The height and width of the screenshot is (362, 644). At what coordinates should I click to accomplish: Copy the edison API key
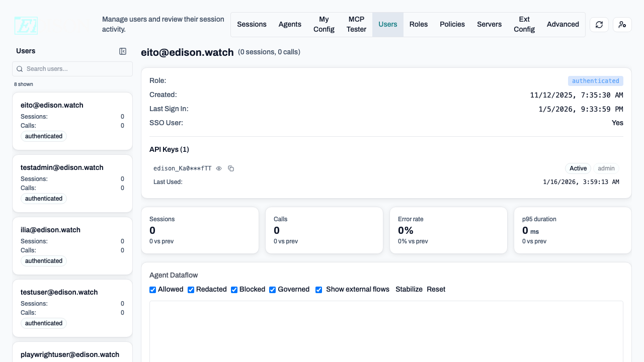[x=231, y=168]
